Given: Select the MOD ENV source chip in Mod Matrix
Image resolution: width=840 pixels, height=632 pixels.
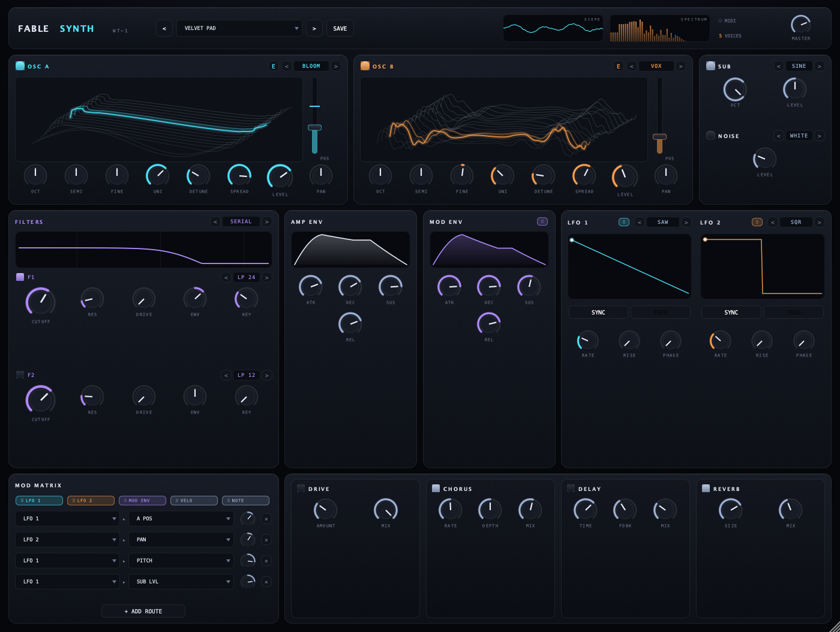Looking at the screenshot, I should coord(142,501).
